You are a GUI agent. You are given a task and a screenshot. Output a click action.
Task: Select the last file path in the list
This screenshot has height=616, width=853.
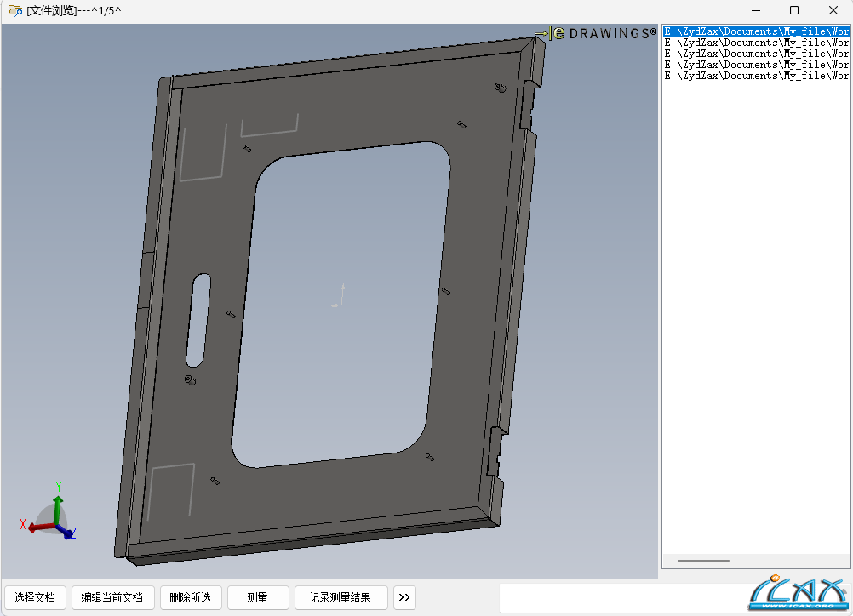click(x=756, y=76)
